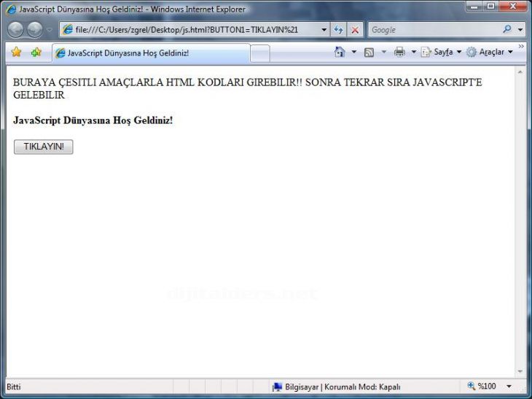Viewport: 532px width, 399px height.
Task: Click the RSS feeds icon
Action: coord(369,53)
